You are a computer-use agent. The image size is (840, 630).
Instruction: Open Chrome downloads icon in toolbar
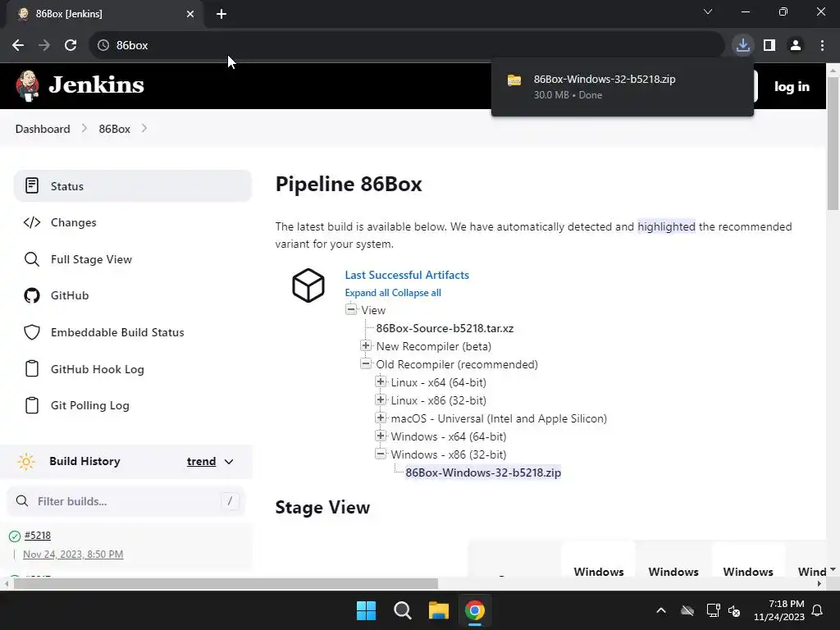click(x=742, y=46)
